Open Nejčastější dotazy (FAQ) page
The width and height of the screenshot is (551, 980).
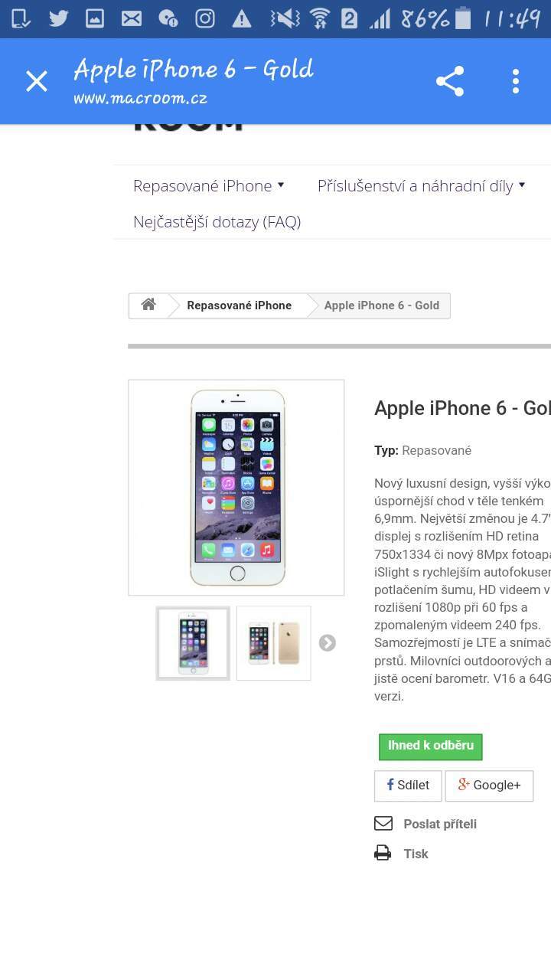pyautogui.click(x=217, y=222)
